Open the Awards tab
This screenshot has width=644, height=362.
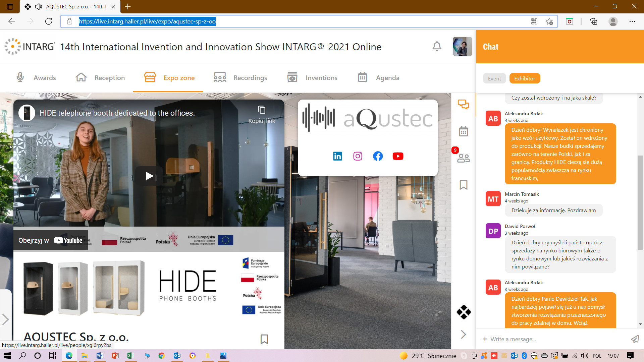pyautogui.click(x=36, y=78)
